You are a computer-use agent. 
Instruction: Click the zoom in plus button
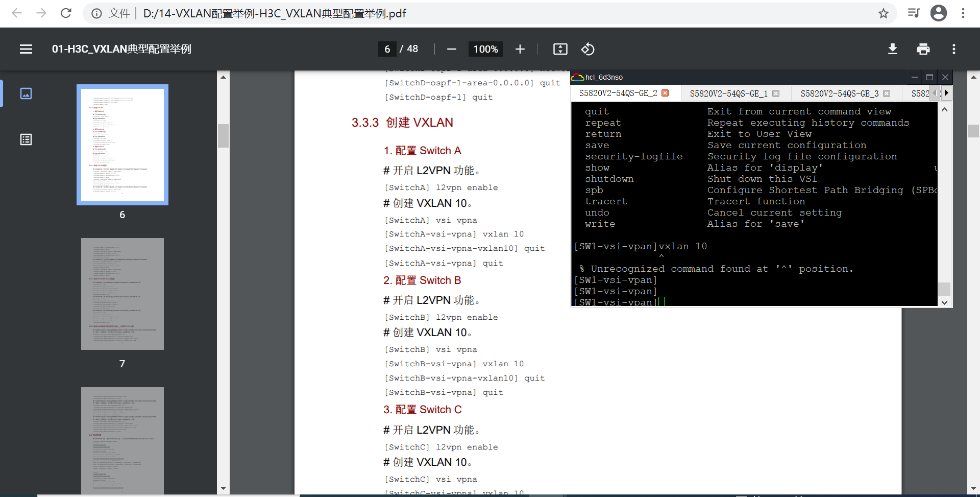coord(520,49)
